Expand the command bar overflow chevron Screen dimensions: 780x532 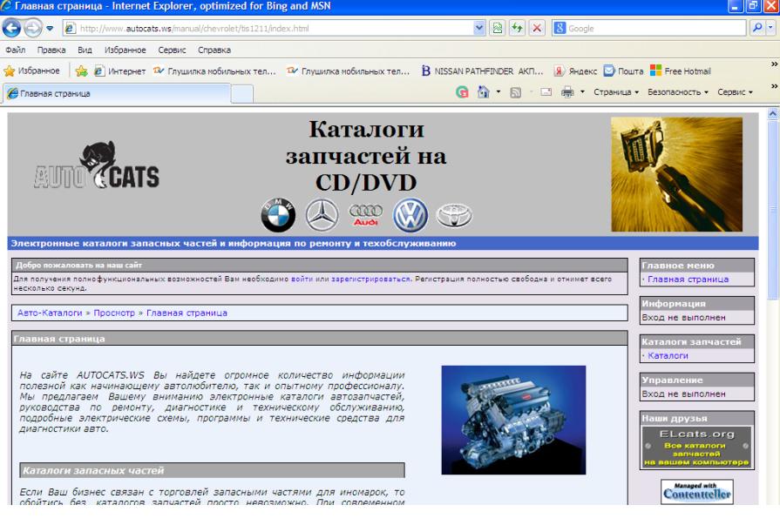(774, 86)
